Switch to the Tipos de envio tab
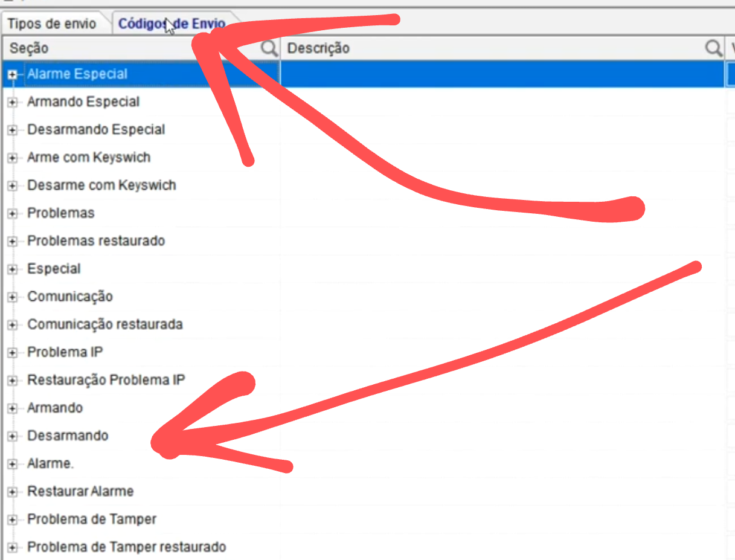 52,24
